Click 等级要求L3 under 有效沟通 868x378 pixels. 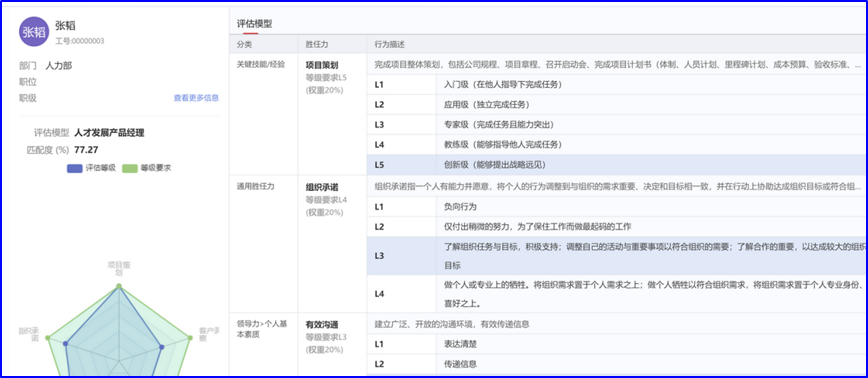[x=327, y=337]
